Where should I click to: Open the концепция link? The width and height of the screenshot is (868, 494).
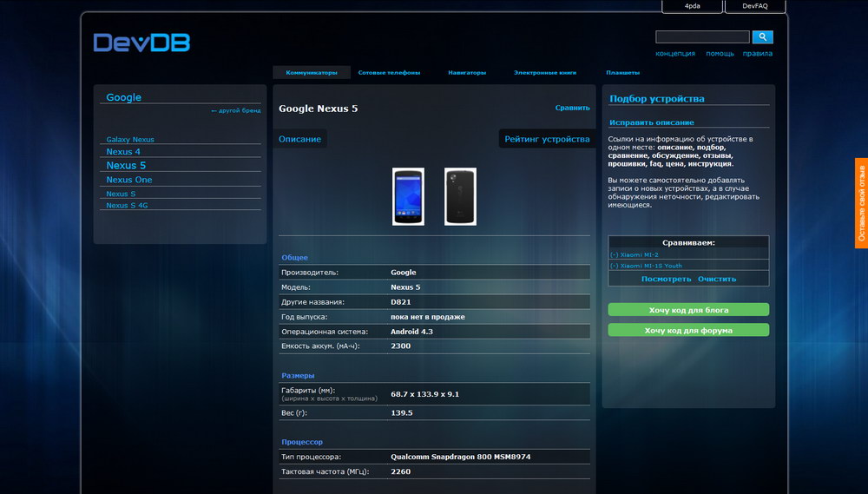coord(674,54)
